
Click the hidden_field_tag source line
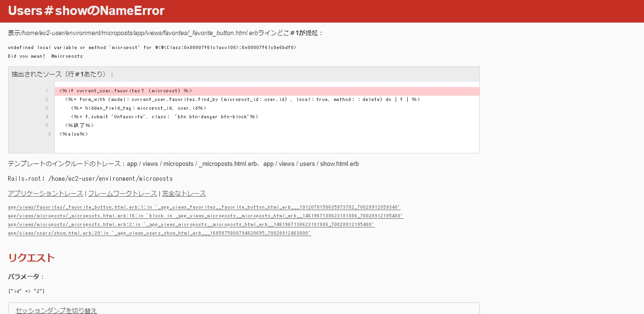pyautogui.click(x=139, y=108)
